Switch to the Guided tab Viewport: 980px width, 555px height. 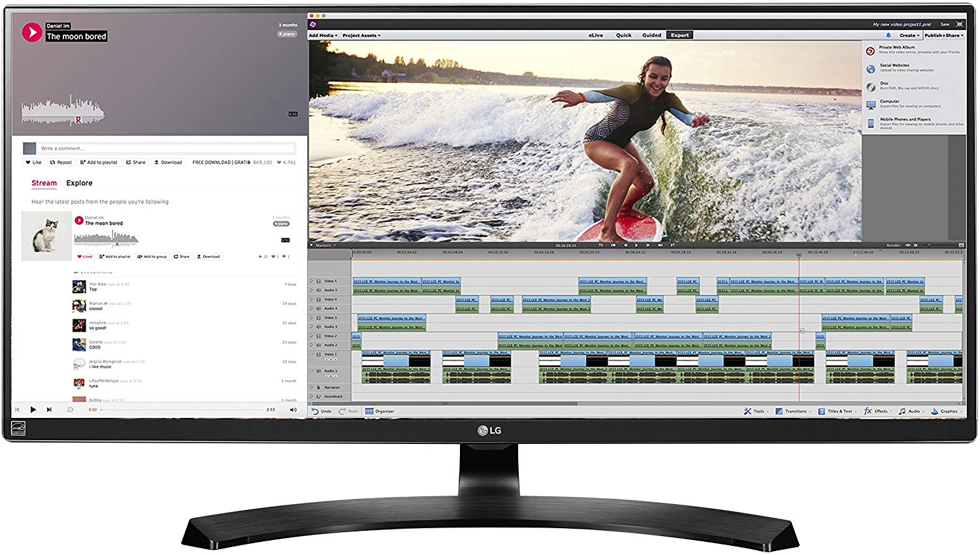tap(651, 35)
